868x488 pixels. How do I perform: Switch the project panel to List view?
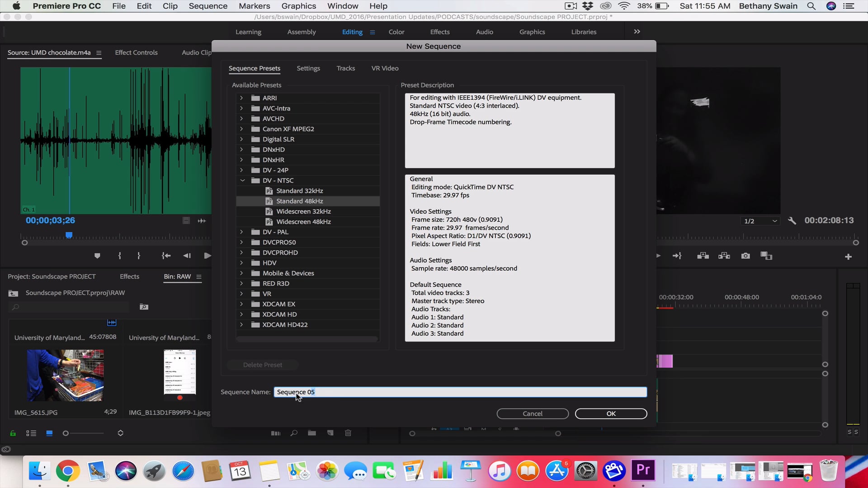31,433
